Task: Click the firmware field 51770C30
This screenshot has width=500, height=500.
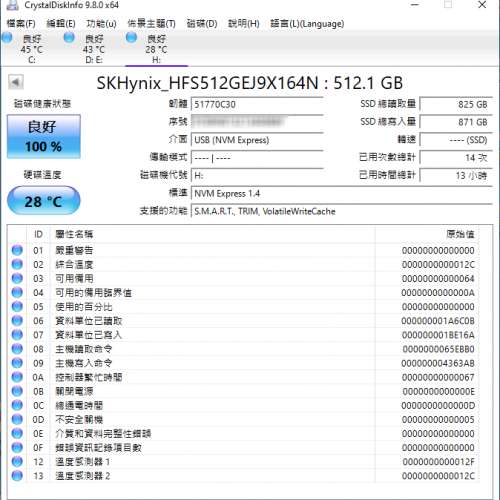Action: (x=257, y=104)
